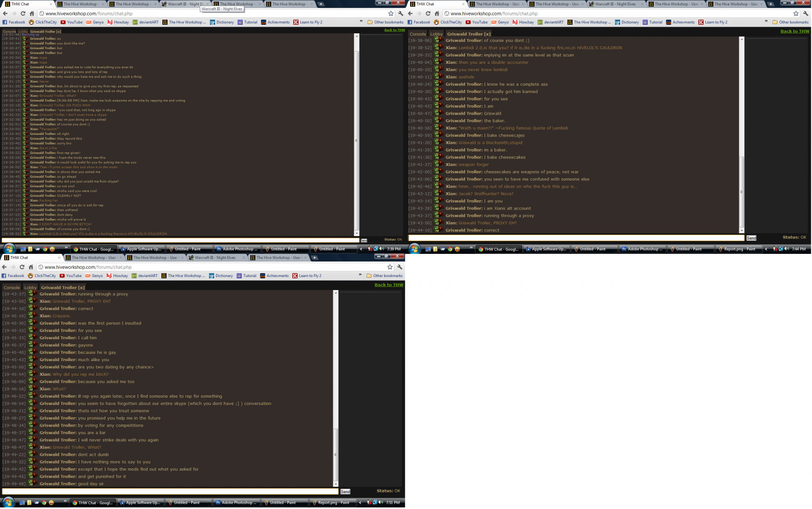Screen dimensions: 812x509
Task: Bookmark the page with the star in the top-left window
Action: click(391, 13)
